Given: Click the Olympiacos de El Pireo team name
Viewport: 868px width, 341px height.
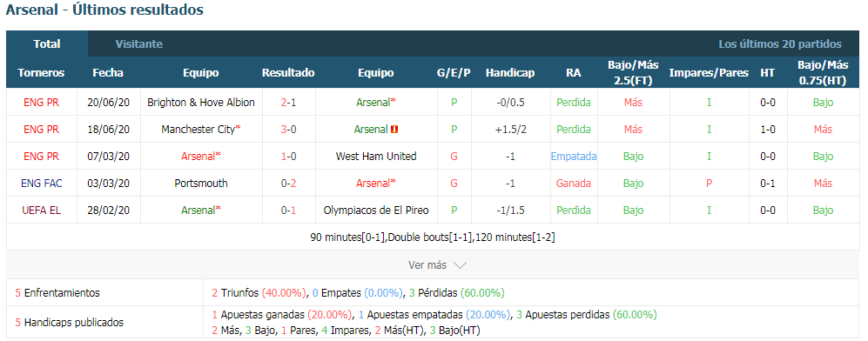Looking at the screenshot, I should tap(376, 211).
